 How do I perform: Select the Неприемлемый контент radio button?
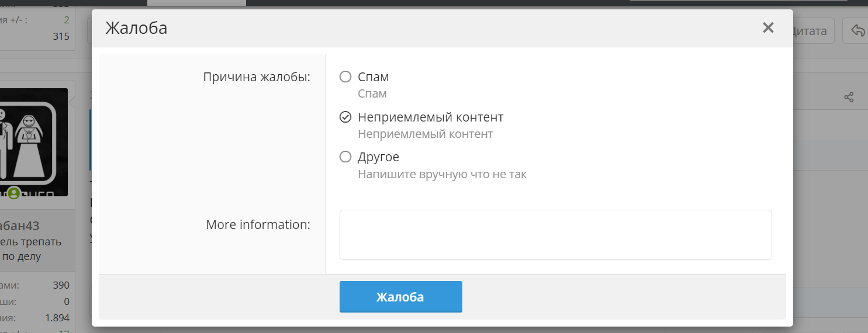click(345, 117)
